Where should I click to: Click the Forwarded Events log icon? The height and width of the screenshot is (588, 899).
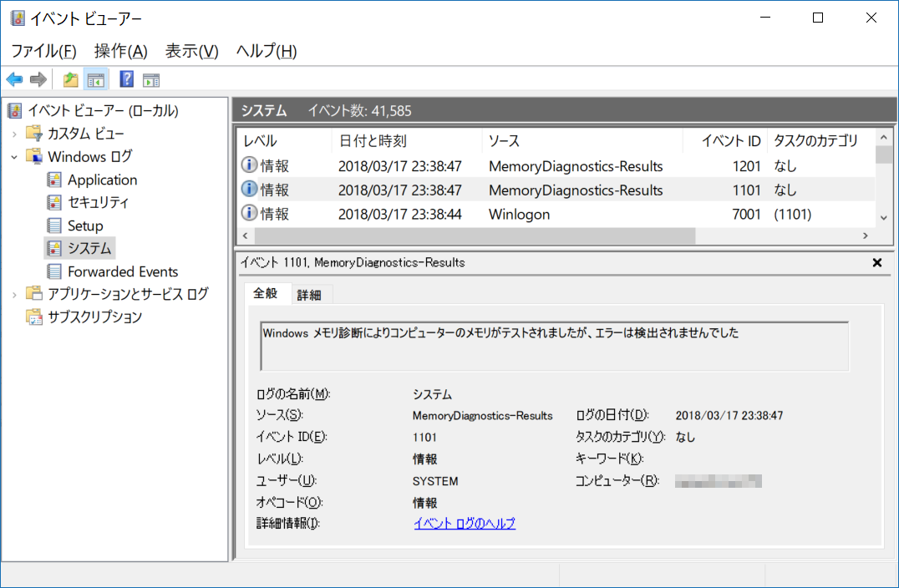click(54, 271)
